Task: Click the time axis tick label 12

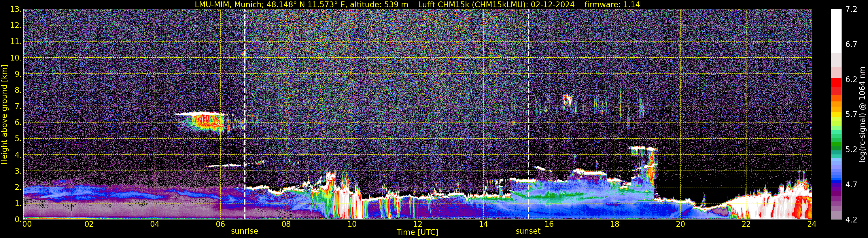Action: point(417,224)
